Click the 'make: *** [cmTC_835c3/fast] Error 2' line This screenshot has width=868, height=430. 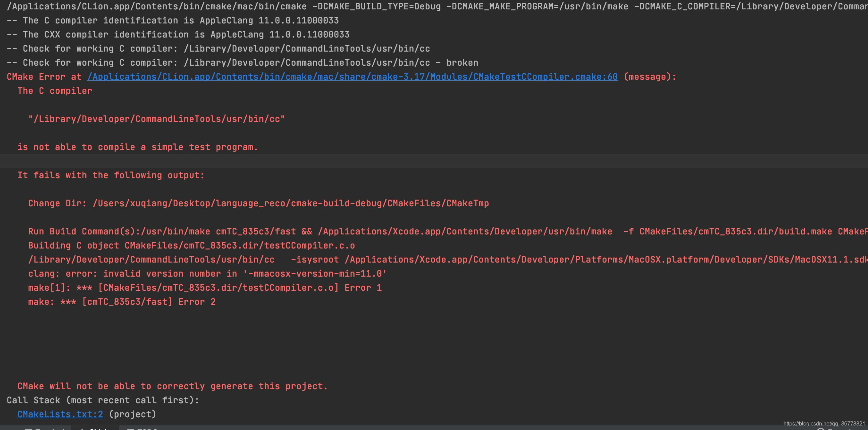122,302
